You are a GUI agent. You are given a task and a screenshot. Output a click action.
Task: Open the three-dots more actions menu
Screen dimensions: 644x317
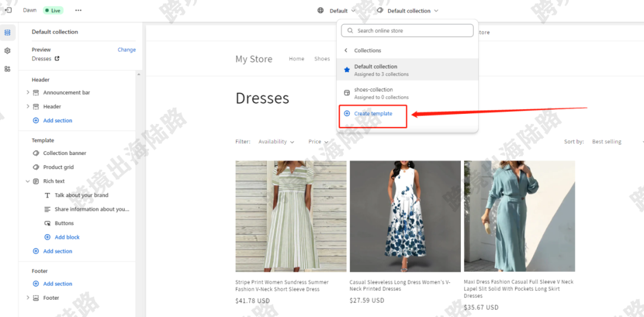tap(79, 10)
